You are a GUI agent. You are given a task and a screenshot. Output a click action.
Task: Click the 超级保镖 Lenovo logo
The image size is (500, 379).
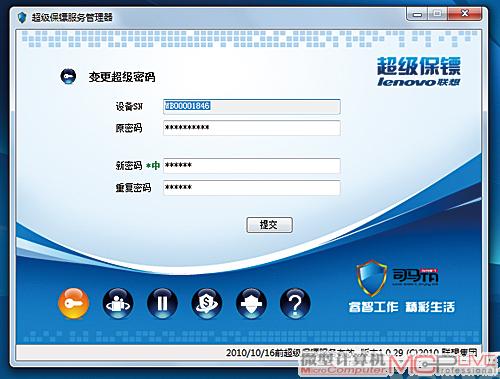tap(419, 72)
